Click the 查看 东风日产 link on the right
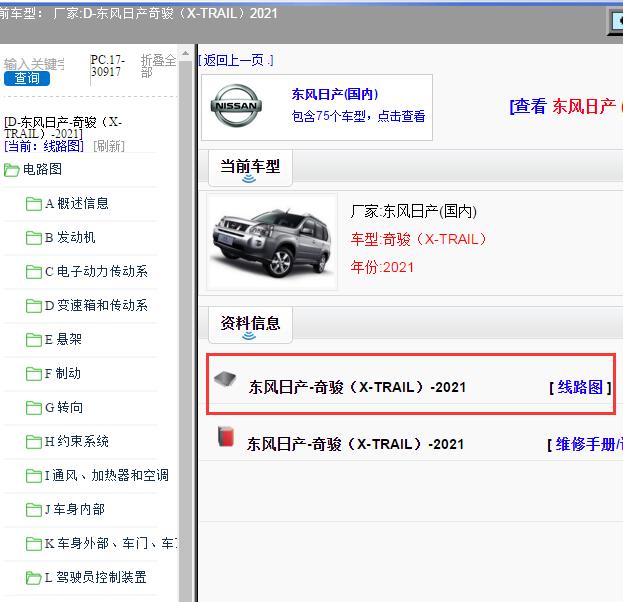Viewport: 623px width, 602px height. (566, 106)
